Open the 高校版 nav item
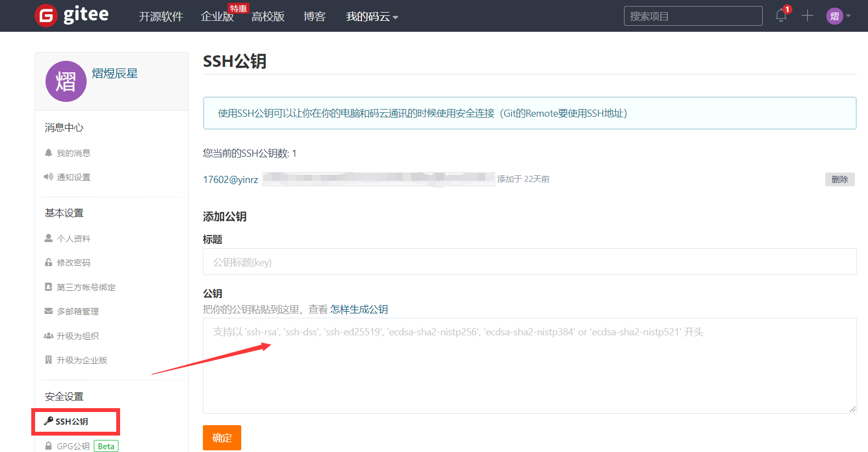 tap(268, 17)
